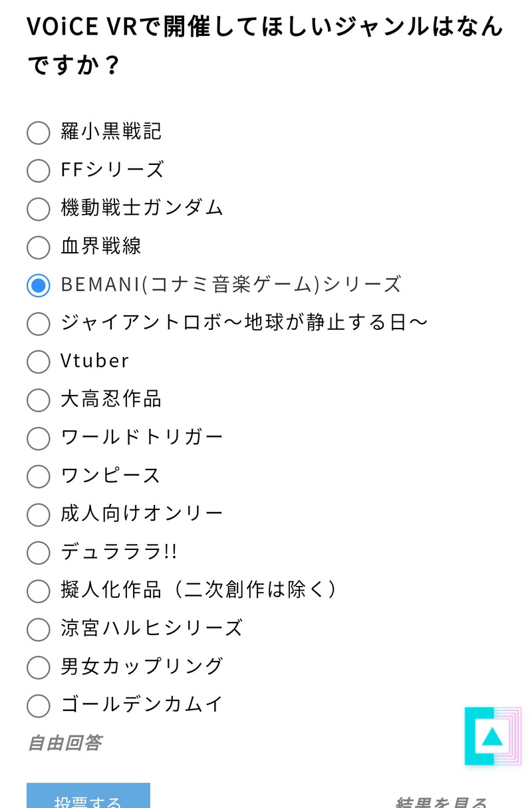Choose the Vtuber radio option
Screen dimensions: 532x808
point(39,362)
